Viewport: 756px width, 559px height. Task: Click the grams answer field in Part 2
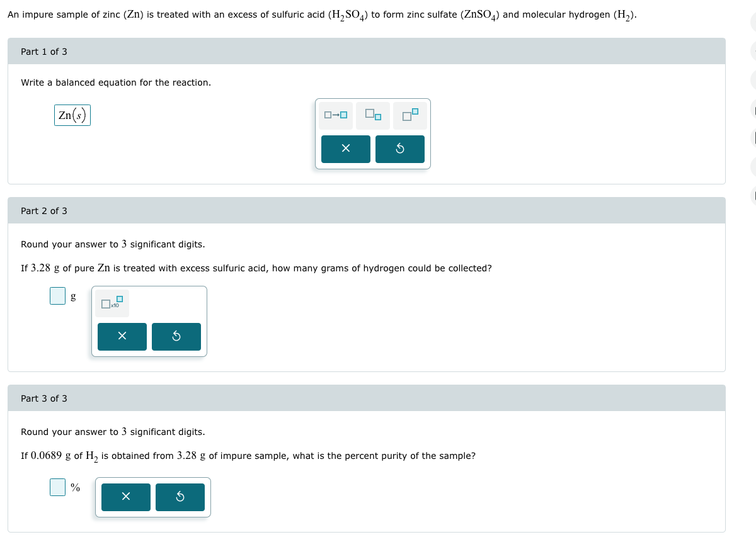(x=57, y=296)
